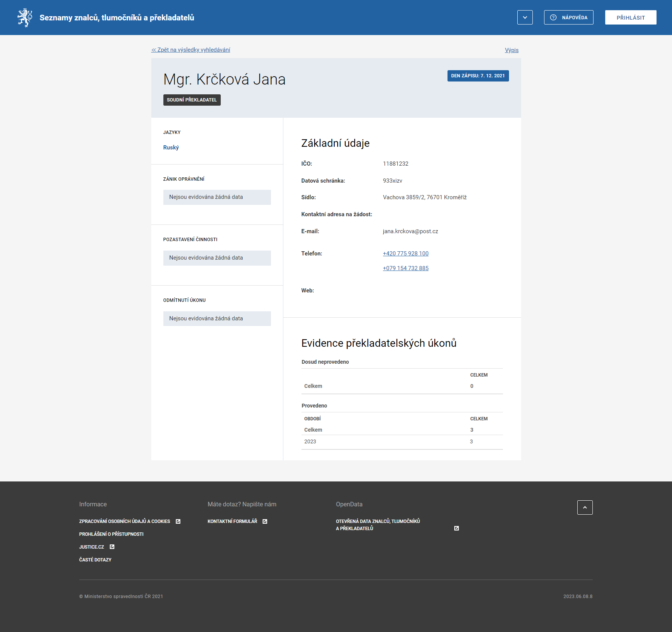Click external icon in OpenData section
This screenshot has height=632, width=672.
[x=457, y=528]
